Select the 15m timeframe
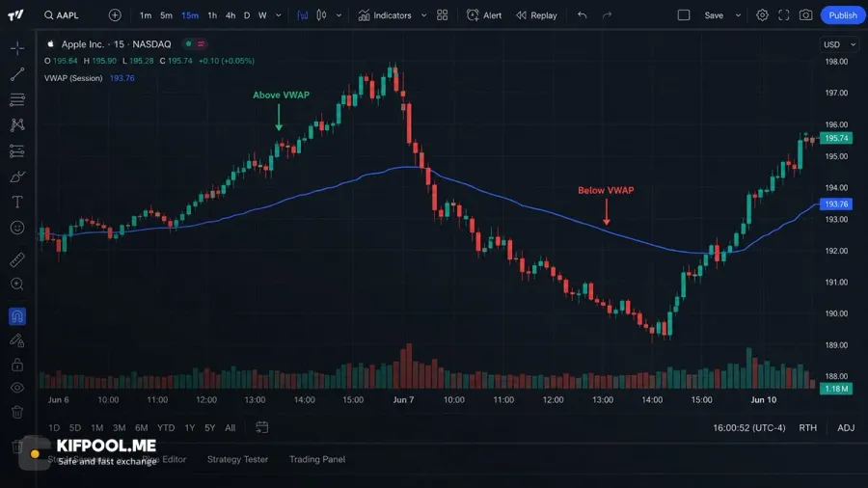The height and width of the screenshot is (488, 868). point(190,15)
